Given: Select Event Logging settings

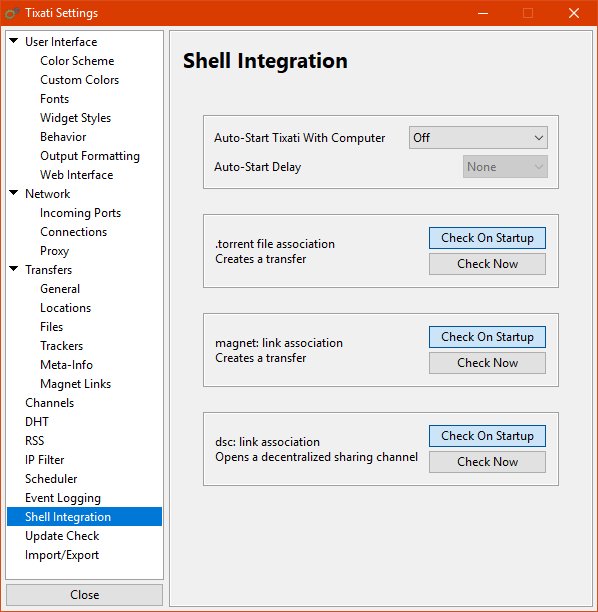Looking at the screenshot, I should pos(62,498).
